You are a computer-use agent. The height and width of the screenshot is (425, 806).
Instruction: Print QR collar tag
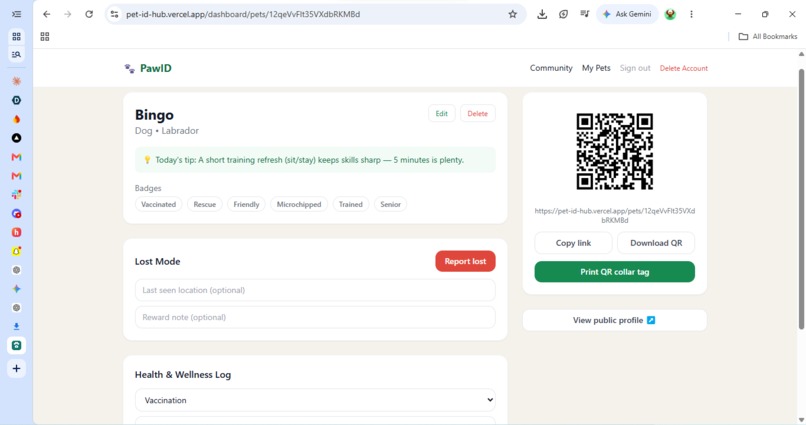click(x=615, y=272)
